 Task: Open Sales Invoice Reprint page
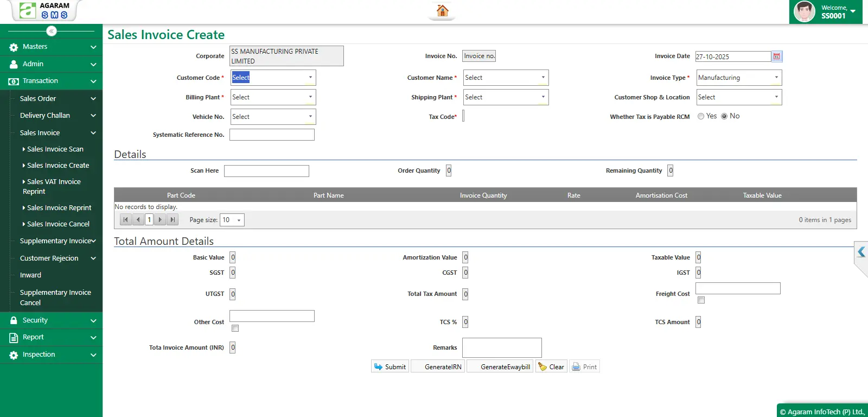[x=59, y=208]
